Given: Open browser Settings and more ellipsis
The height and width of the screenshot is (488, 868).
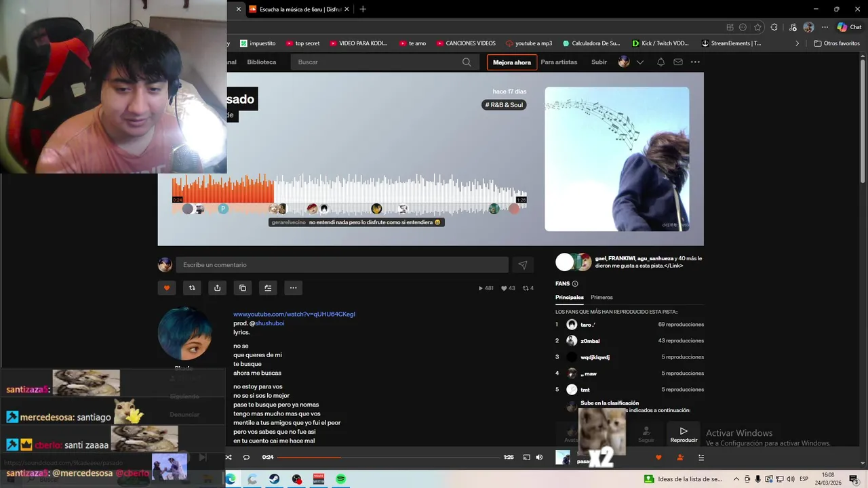Looking at the screenshot, I should tap(825, 27).
